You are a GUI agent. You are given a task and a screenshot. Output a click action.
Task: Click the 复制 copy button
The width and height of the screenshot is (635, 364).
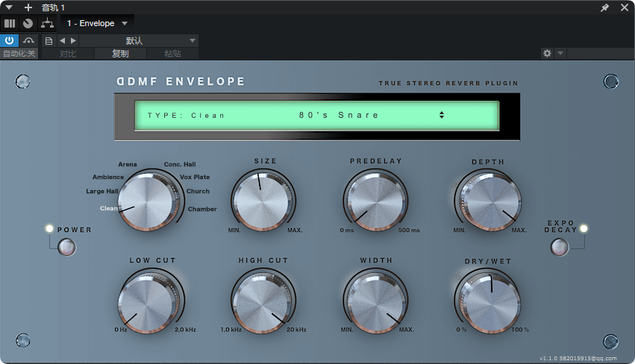pos(120,54)
